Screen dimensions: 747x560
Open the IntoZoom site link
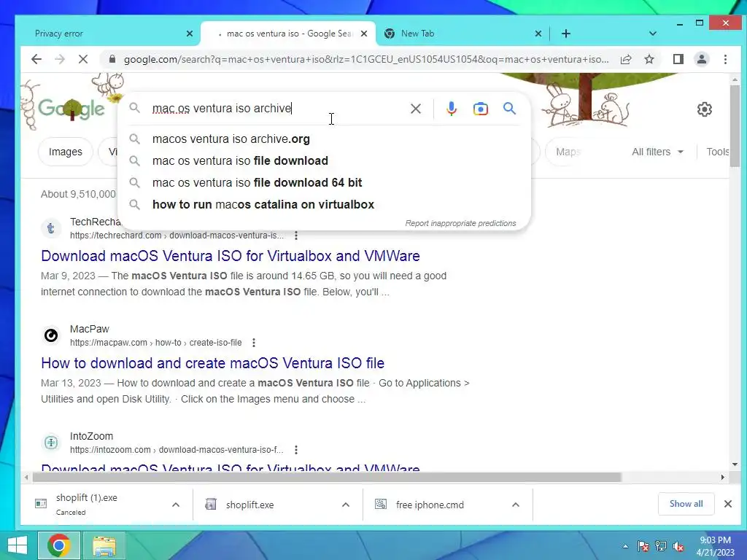pyautogui.click(x=177, y=449)
